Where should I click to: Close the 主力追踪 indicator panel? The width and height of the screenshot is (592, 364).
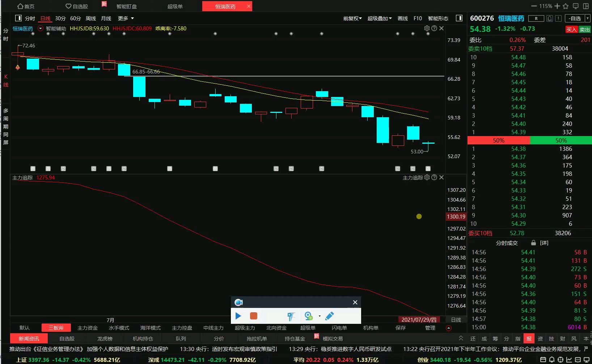point(441,177)
